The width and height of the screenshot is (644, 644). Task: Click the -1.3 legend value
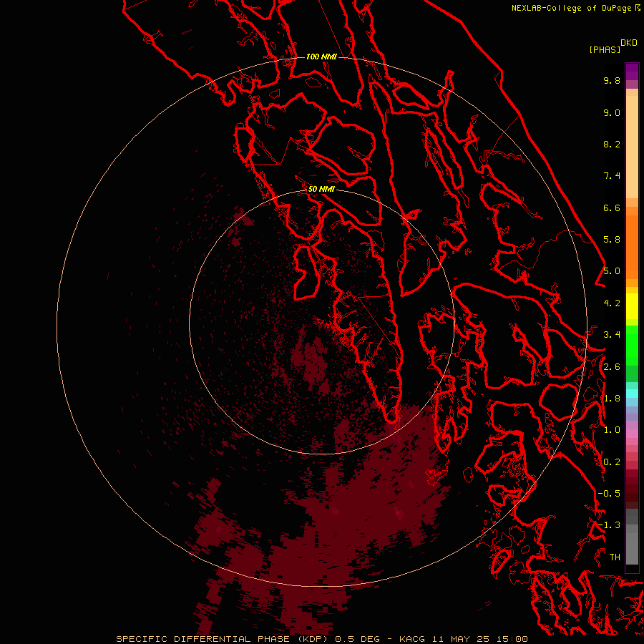[x=609, y=525]
